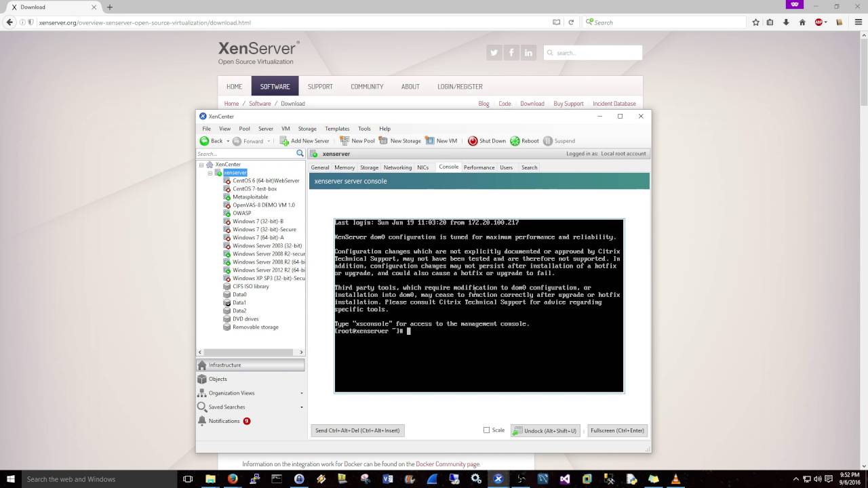This screenshot has width=868, height=488.
Task: Click the Twitter icon on XenServer site
Action: point(494,53)
